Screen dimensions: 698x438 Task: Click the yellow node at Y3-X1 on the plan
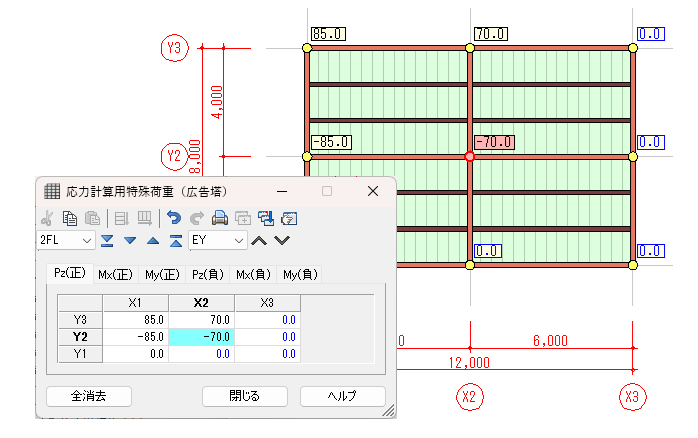(307, 48)
